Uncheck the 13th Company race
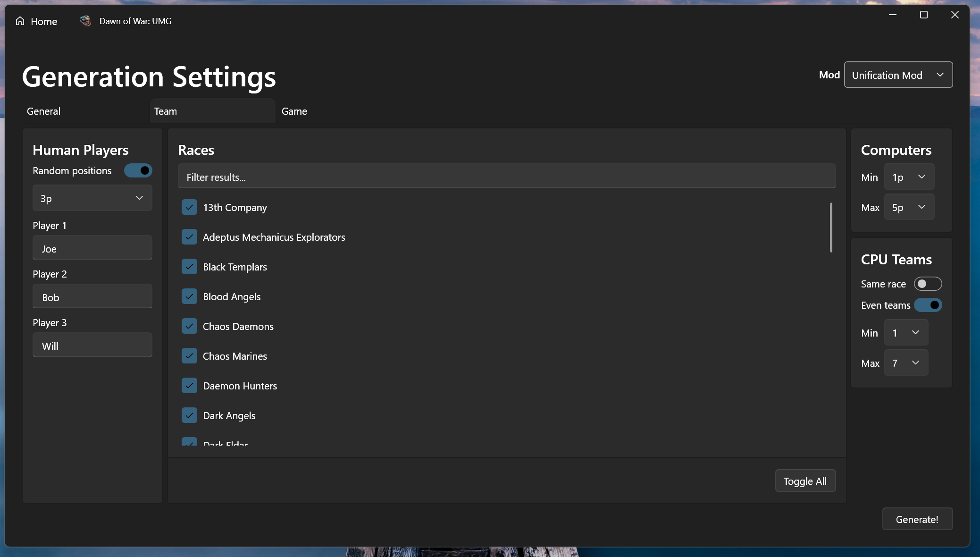980x557 pixels. tap(189, 207)
